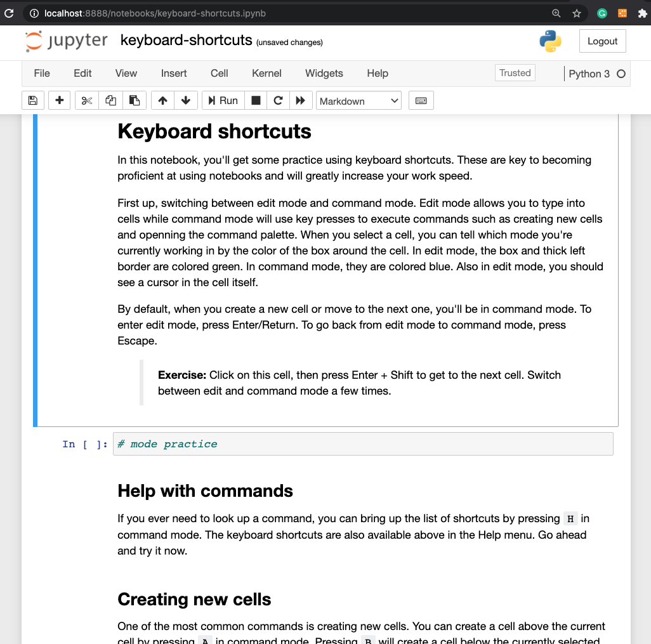The width and height of the screenshot is (651, 644).
Task: Move the selected cell down
Action: [186, 100]
